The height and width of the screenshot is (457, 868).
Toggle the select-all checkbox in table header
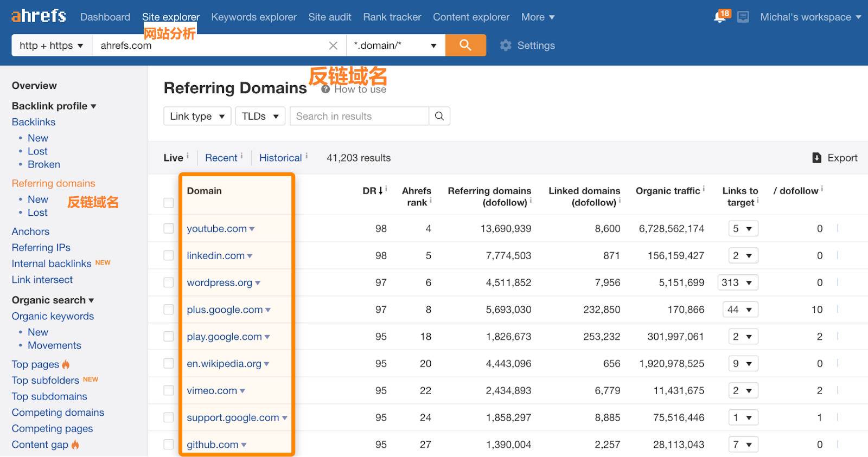(169, 203)
